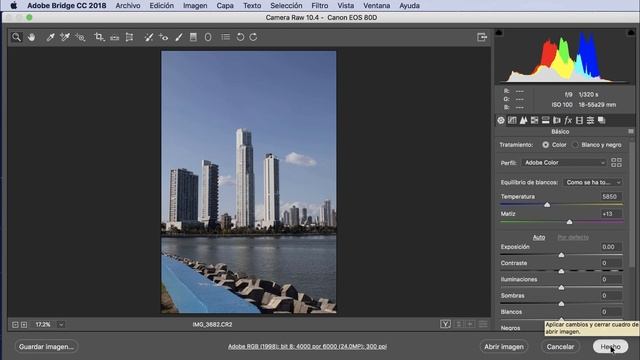Select the Targeted Adjustment tool
The height and width of the screenshot is (360, 640).
(x=80, y=37)
